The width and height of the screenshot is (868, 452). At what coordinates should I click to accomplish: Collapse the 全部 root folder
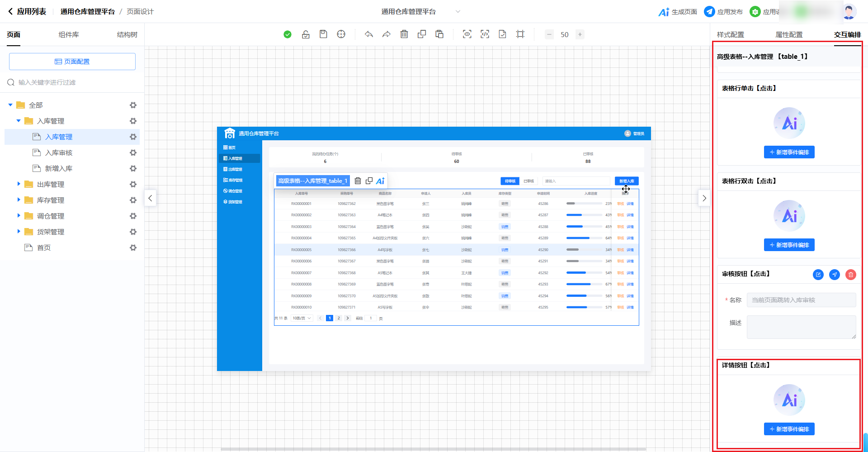pyautogui.click(x=10, y=105)
